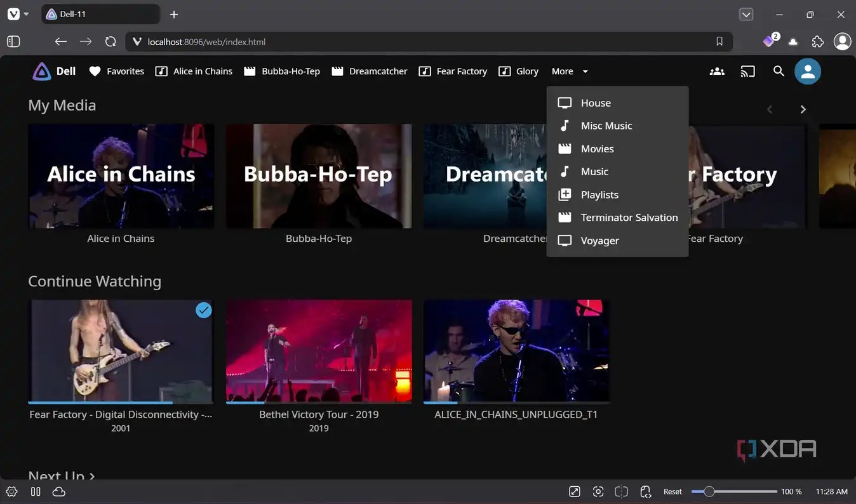Click the Dell server name
Viewport: 856px width, 504px height.
tap(66, 71)
